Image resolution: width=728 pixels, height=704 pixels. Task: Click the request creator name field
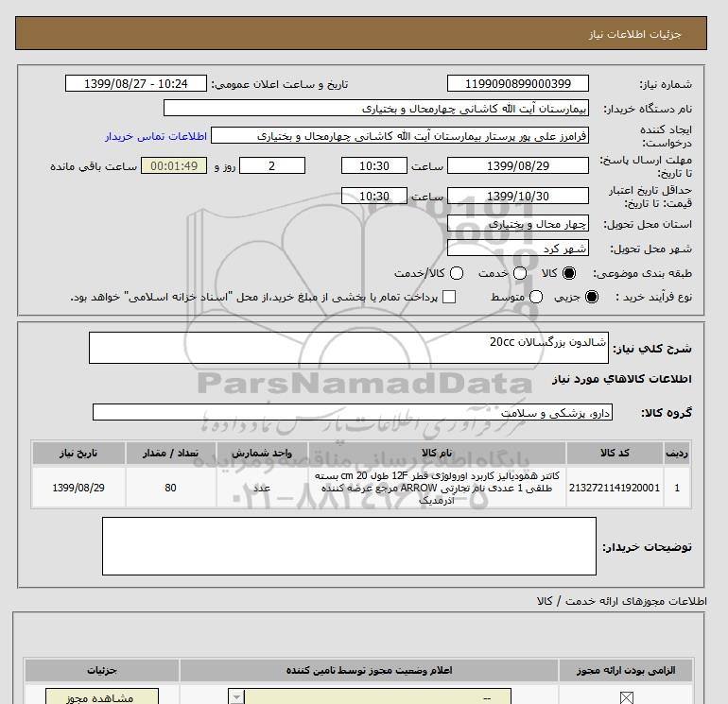(400, 136)
